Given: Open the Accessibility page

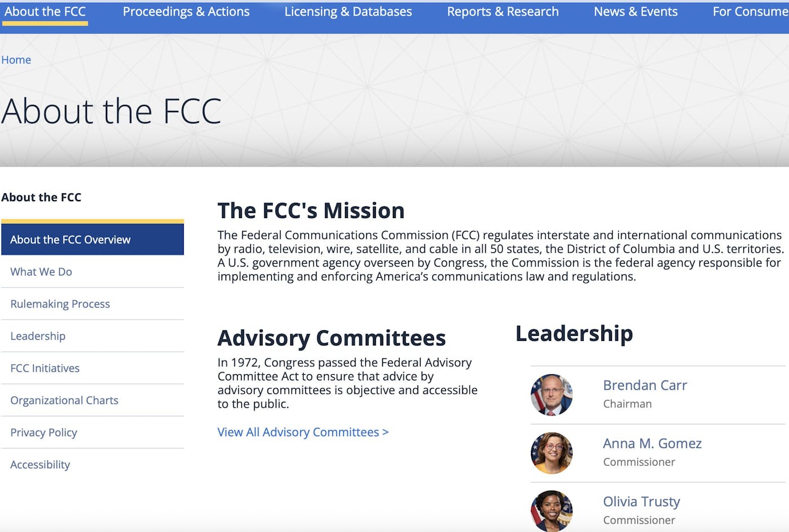Looking at the screenshot, I should [39, 464].
